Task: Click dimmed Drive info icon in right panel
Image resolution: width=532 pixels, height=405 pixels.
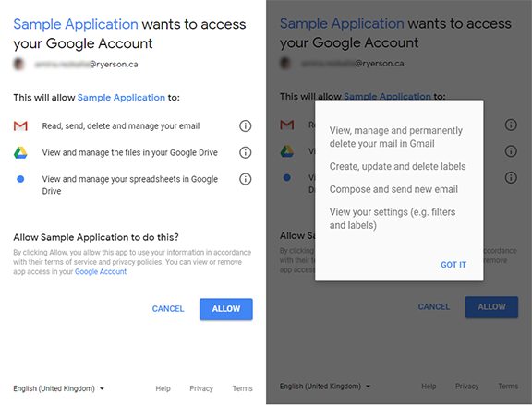Action: (511, 150)
